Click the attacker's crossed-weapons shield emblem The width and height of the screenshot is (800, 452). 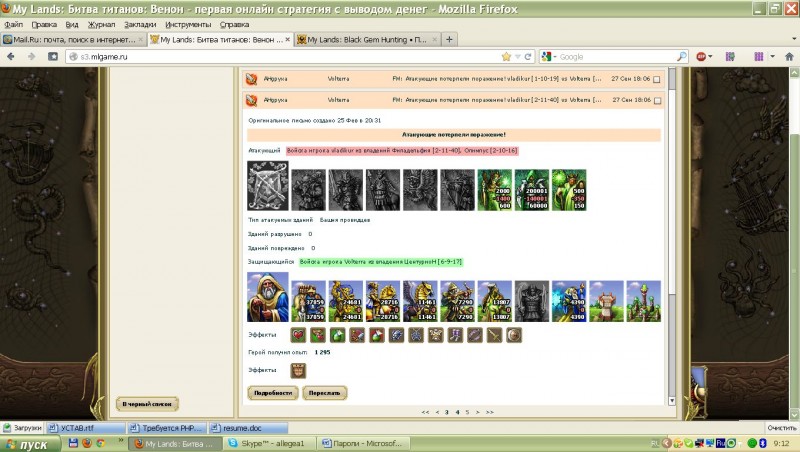pyautogui.click(x=267, y=187)
